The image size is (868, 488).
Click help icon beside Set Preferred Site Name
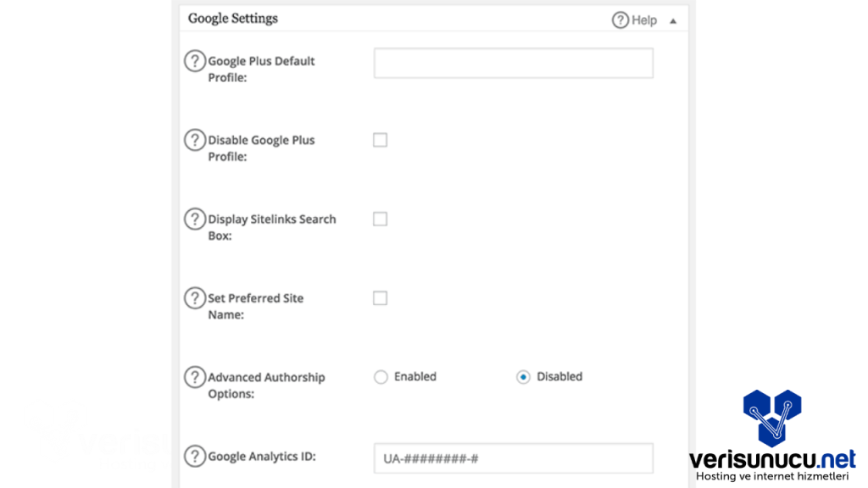pos(195,298)
